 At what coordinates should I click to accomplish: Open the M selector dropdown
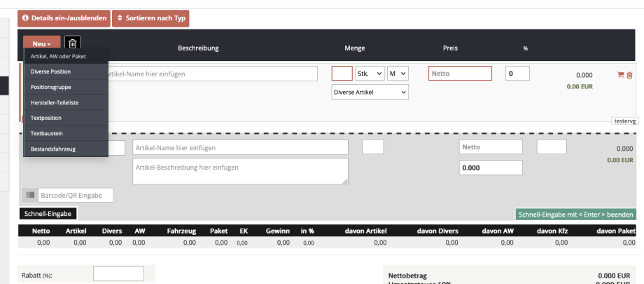pyautogui.click(x=397, y=74)
